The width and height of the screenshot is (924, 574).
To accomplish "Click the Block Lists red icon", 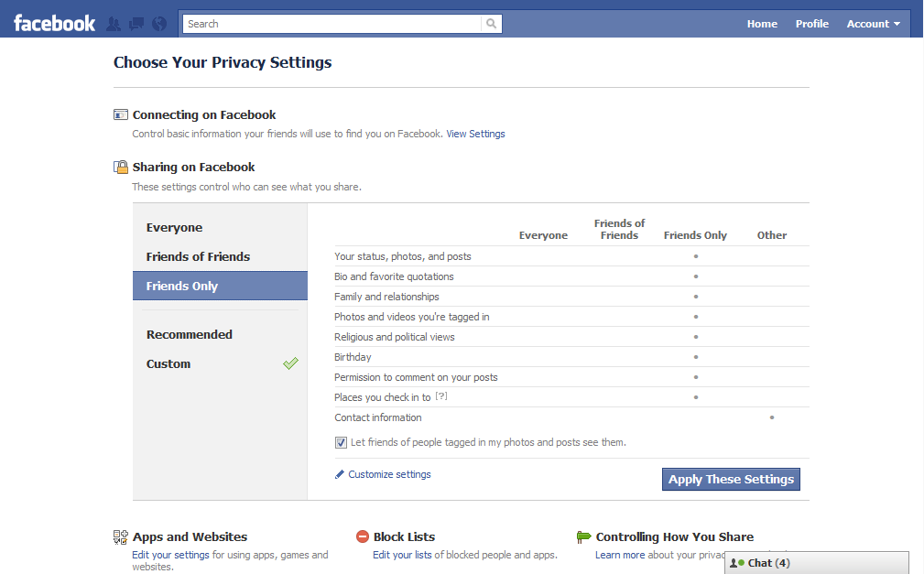I will click(x=363, y=537).
